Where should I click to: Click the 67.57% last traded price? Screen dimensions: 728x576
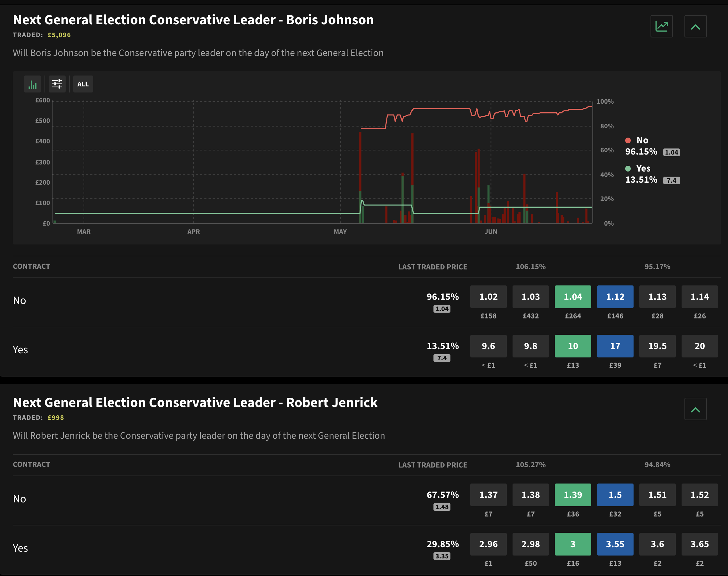[443, 495]
